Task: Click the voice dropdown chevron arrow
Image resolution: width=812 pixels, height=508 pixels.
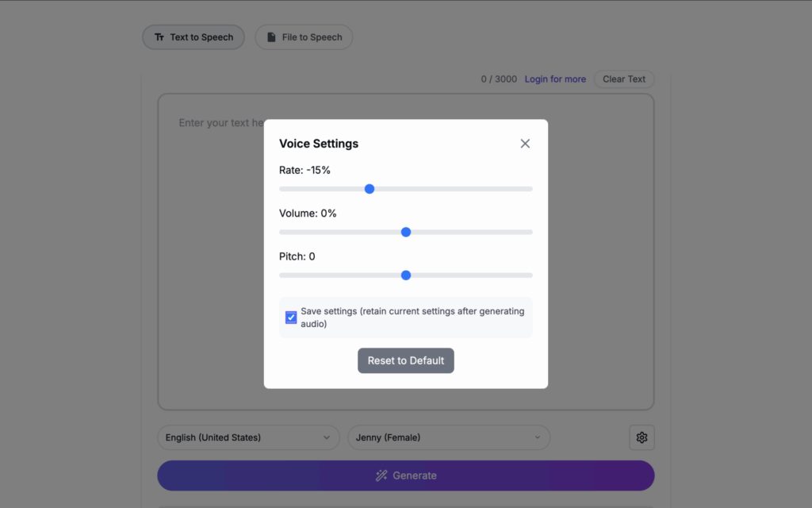Action: [538, 437]
